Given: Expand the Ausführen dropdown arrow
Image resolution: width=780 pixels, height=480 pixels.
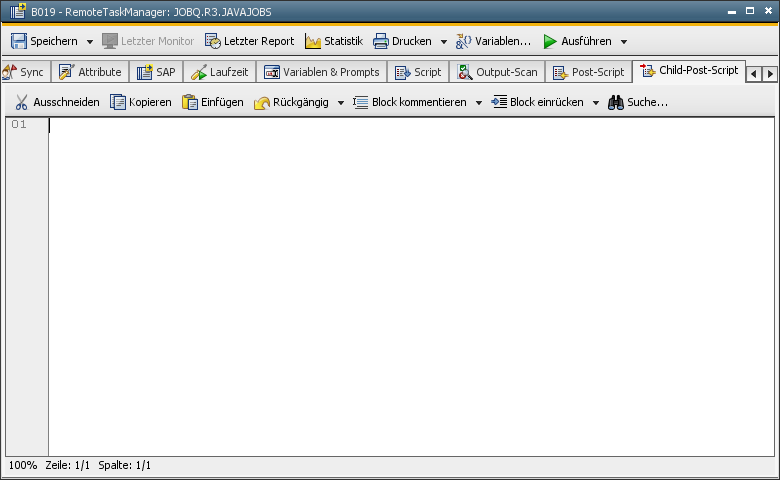Looking at the screenshot, I should [624, 42].
